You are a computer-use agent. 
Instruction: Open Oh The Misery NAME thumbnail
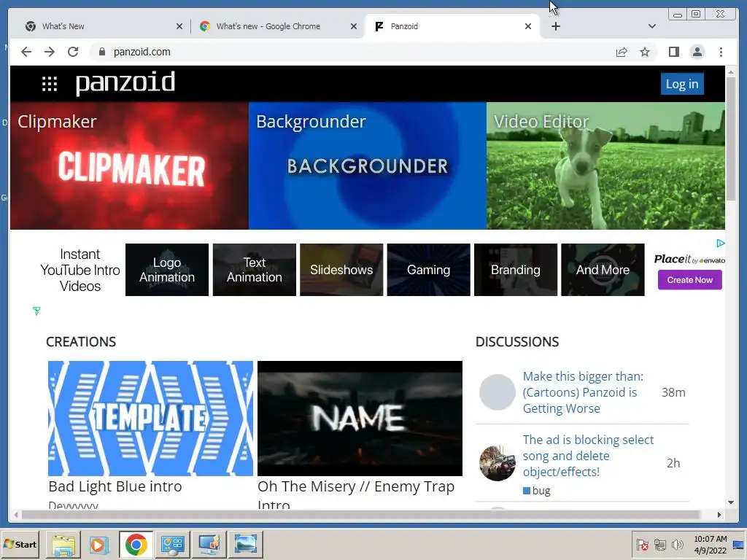tap(360, 418)
